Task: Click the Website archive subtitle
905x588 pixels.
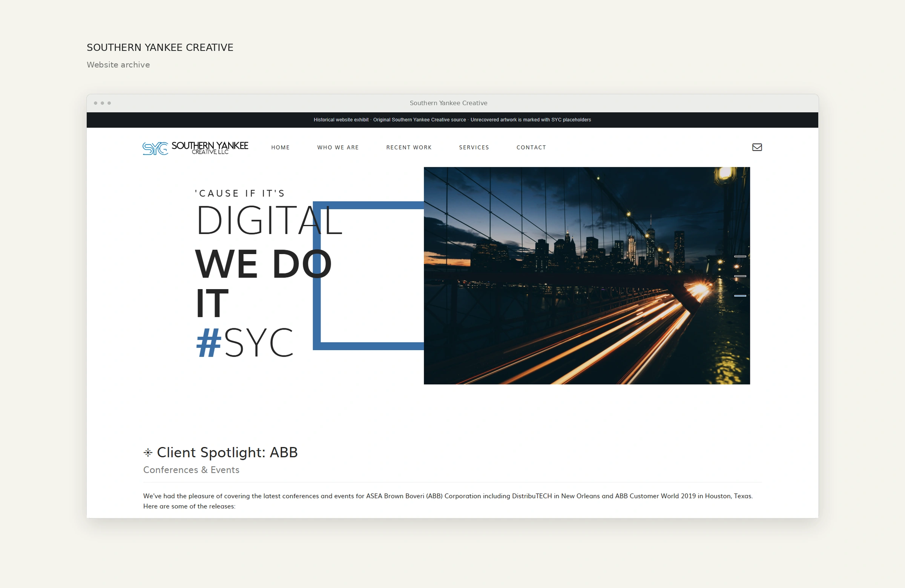Action: pyautogui.click(x=118, y=64)
